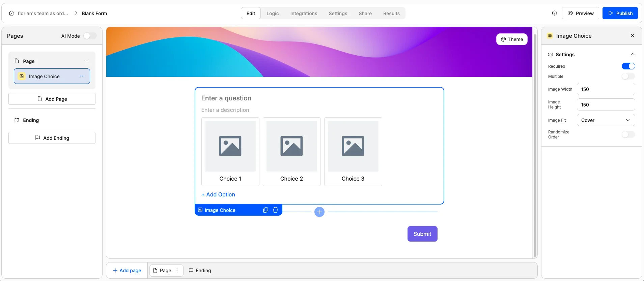The height and width of the screenshot is (281, 644).
Task: Click the canvas vertical scrollbar
Action: point(535,146)
